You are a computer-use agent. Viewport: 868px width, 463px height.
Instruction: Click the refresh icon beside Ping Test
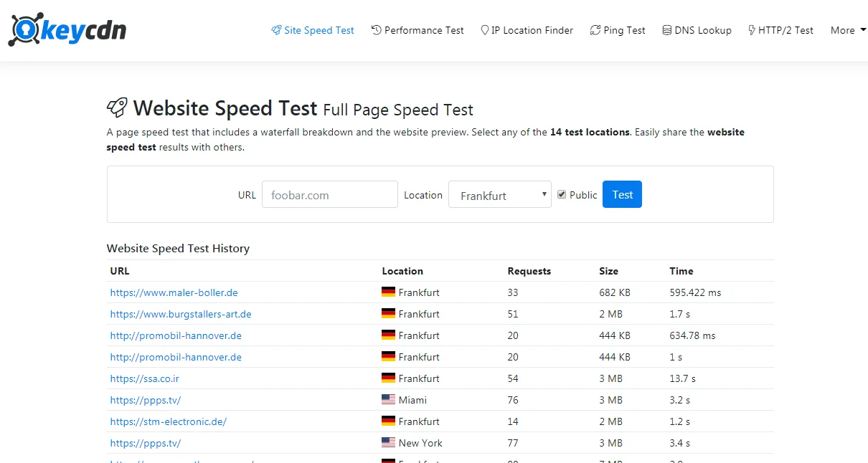(x=595, y=30)
